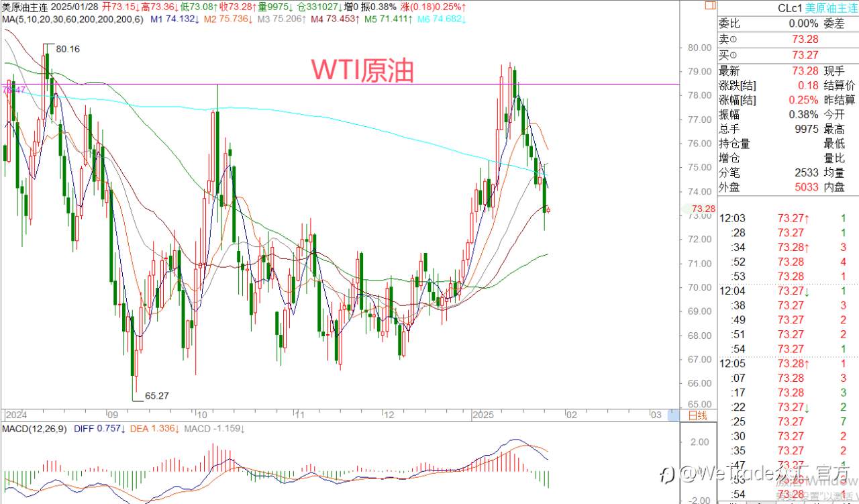Click the 卖① ask price 73.28

pyautogui.click(x=805, y=40)
